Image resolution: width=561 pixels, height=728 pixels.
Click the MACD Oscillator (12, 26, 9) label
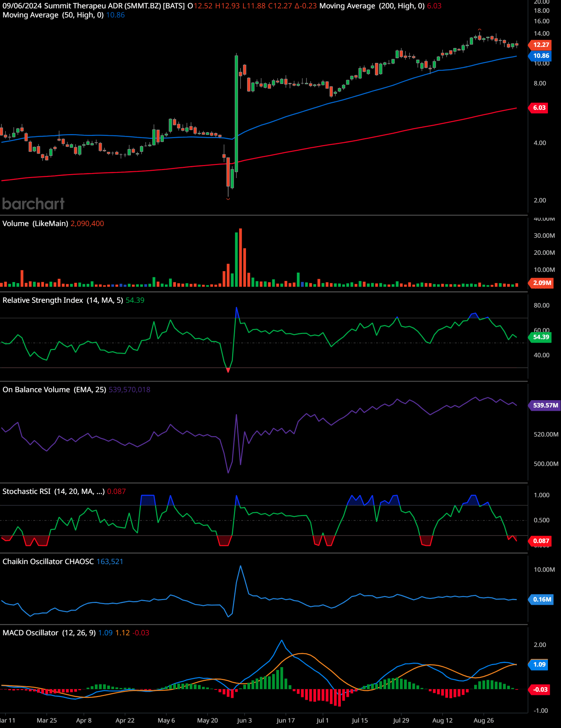[x=49, y=633]
